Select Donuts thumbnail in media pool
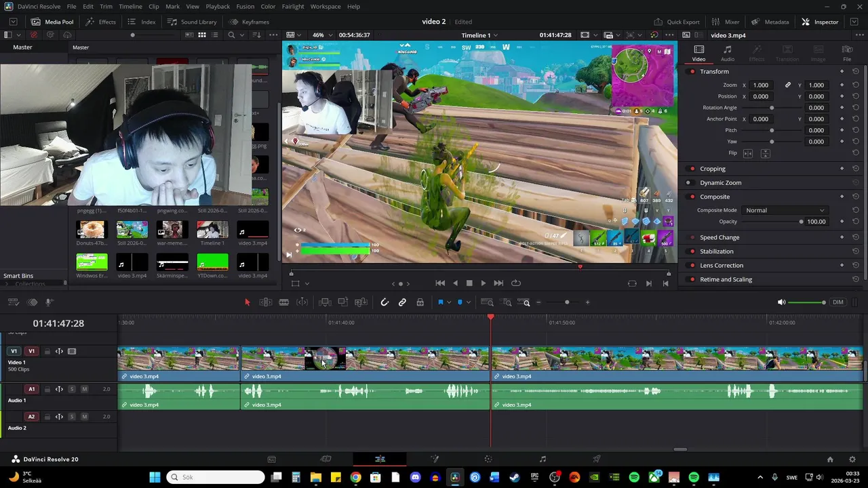The image size is (868, 488). pos(92,230)
